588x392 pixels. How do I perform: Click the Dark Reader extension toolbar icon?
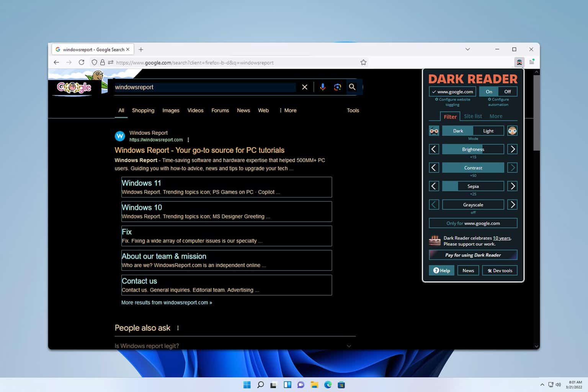pyautogui.click(x=519, y=62)
